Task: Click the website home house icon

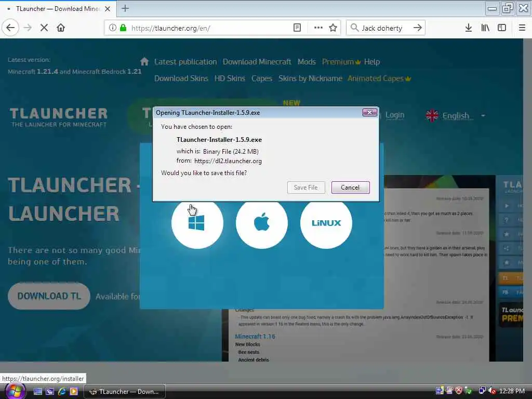Action: 144,61
